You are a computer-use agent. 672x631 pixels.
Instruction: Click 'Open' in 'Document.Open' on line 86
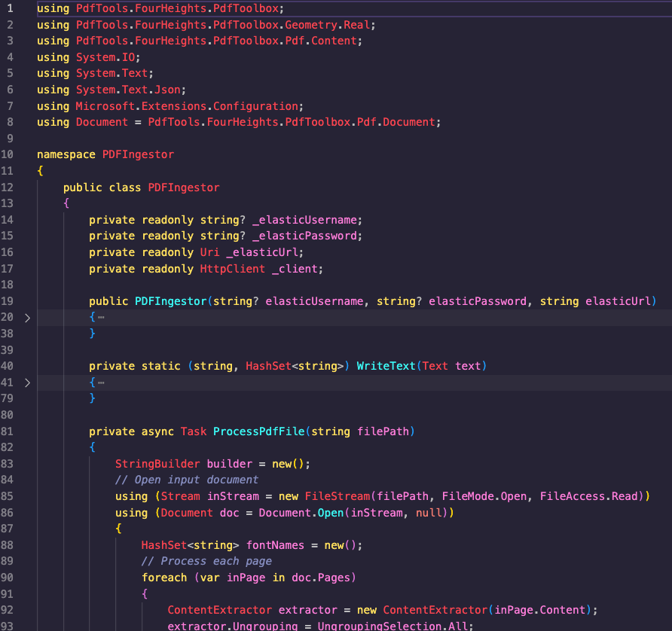coord(331,513)
